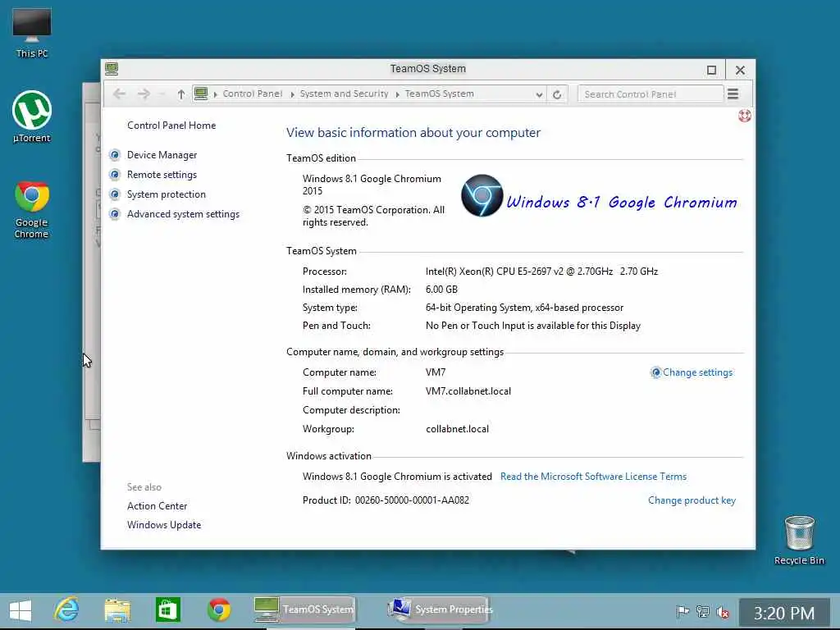The height and width of the screenshot is (630, 840).
Task: Click the shield icon beside System protection
Action: [x=115, y=194]
